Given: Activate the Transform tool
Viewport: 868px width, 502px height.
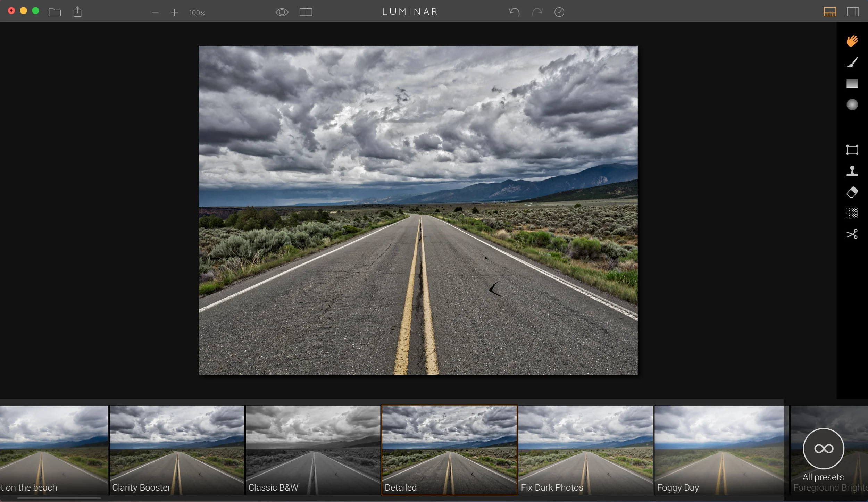Looking at the screenshot, I should [852, 150].
